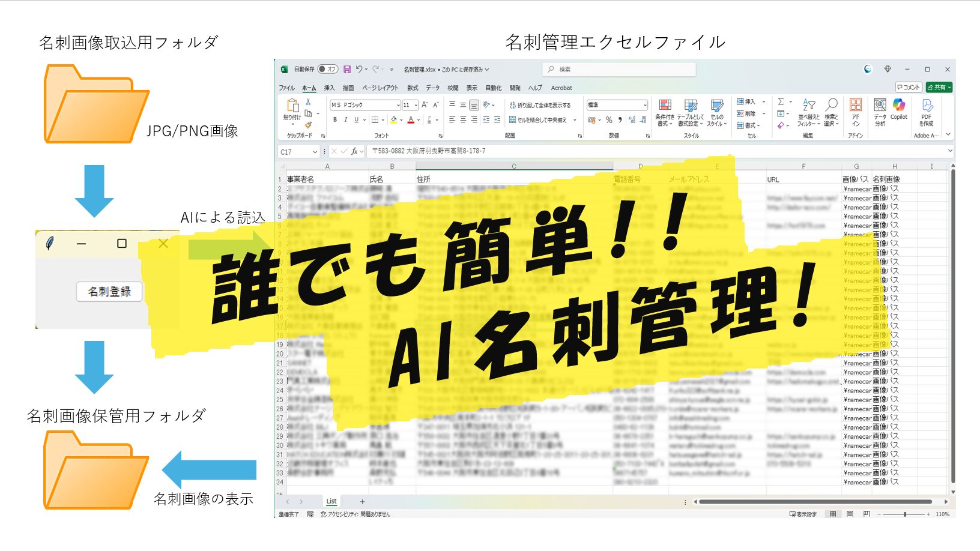Open conditional formatting (条件付き書式)
Image resolution: width=980 pixels, height=551 pixels.
click(x=664, y=112)
